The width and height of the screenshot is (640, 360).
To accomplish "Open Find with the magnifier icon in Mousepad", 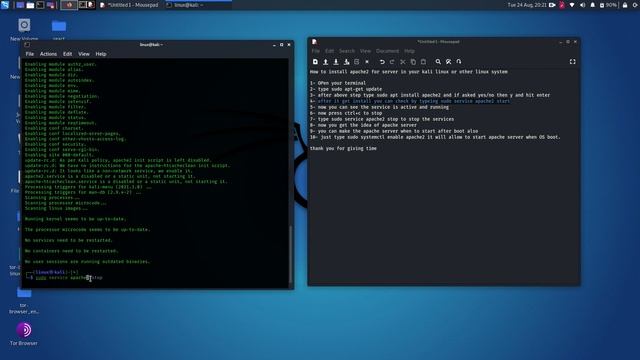I will (438, 62).
